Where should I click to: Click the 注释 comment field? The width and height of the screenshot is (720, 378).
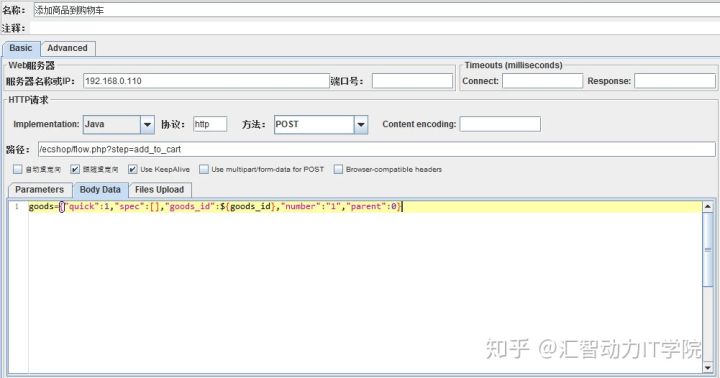click(374, 28)
